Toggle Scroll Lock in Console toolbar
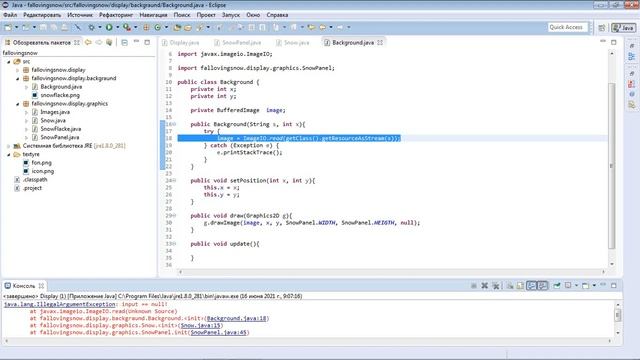 tap(520, 286)
